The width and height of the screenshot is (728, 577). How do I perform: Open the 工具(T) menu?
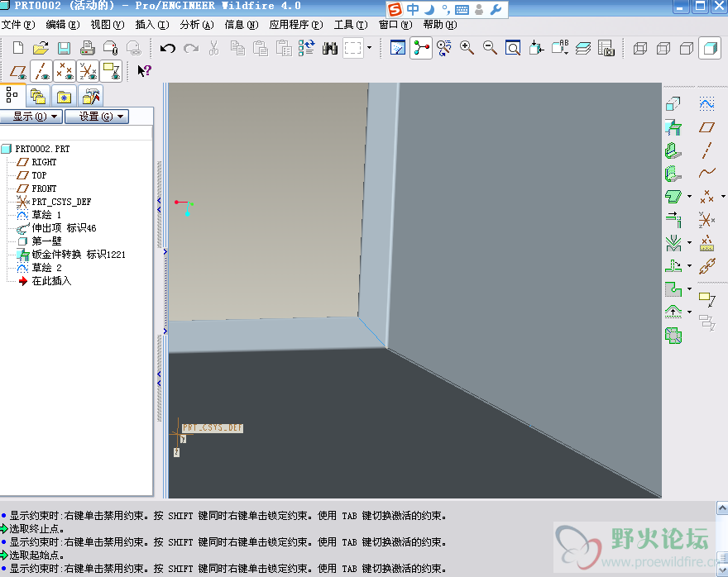pyautogui.click(x=351, y=25)
